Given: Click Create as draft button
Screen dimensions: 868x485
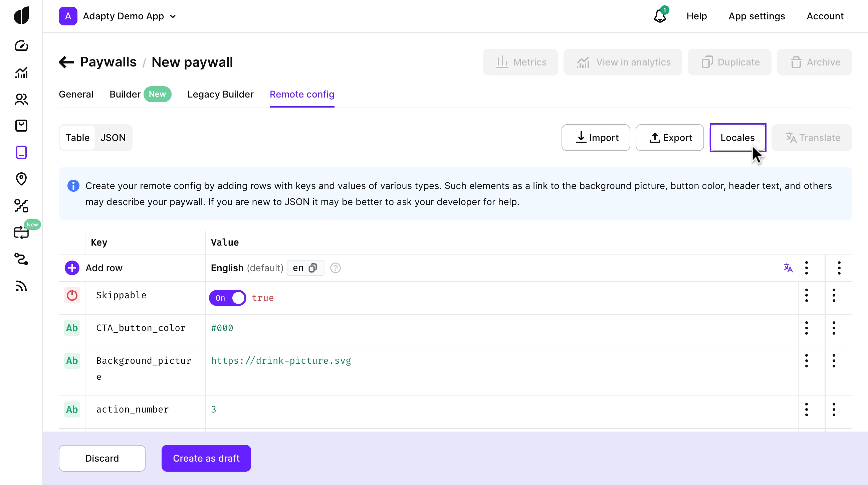Looking at the screenshot, I should coord(206,458).
